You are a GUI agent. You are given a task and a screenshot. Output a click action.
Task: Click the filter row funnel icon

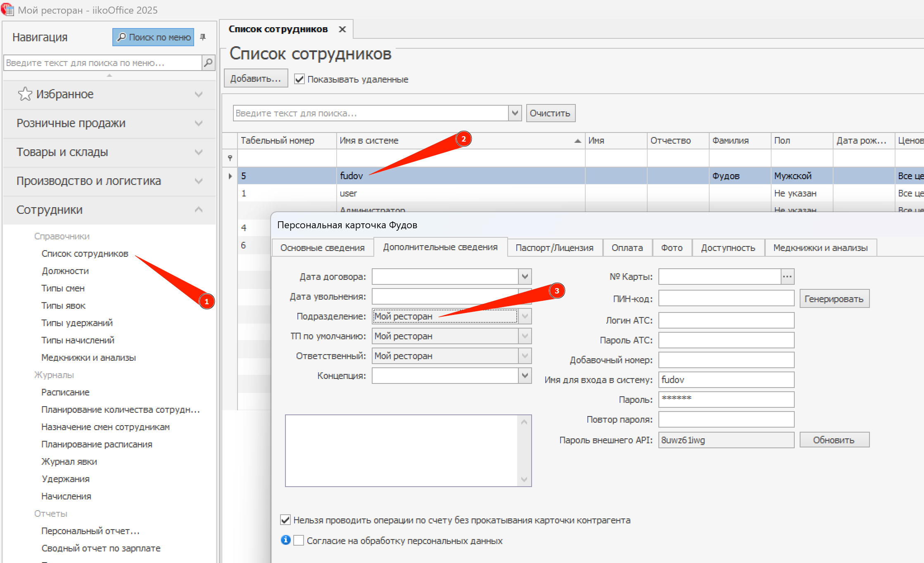(230, 158)
